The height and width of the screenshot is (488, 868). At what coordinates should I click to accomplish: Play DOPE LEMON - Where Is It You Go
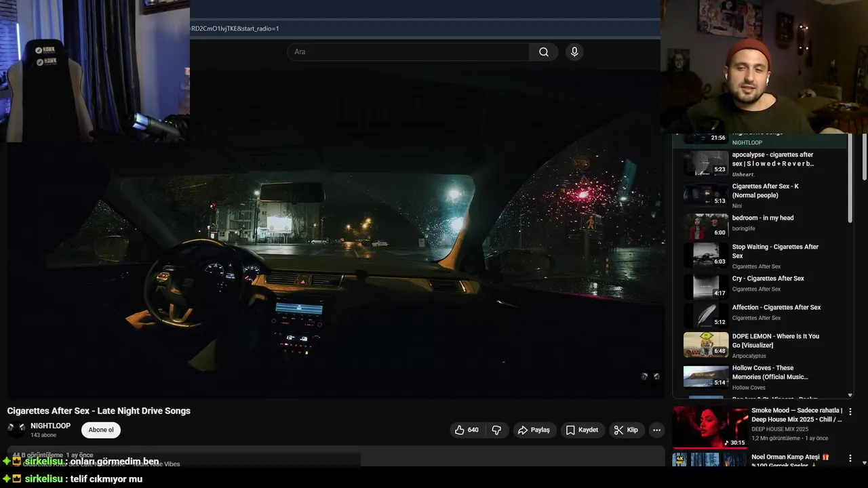pos(776,341)
